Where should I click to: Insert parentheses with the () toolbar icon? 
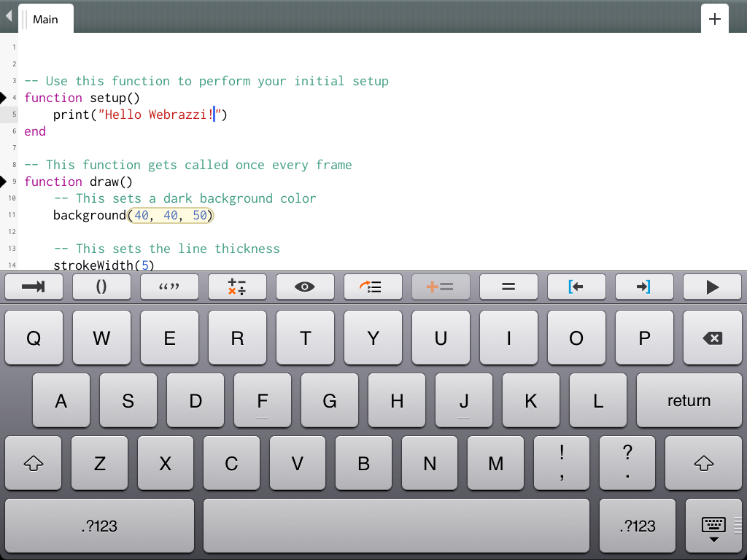[101, 287]
